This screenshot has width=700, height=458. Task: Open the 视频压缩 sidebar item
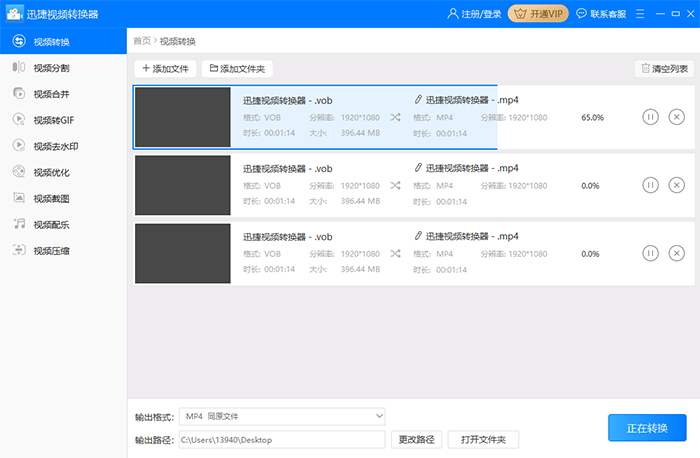pos(63,250)
